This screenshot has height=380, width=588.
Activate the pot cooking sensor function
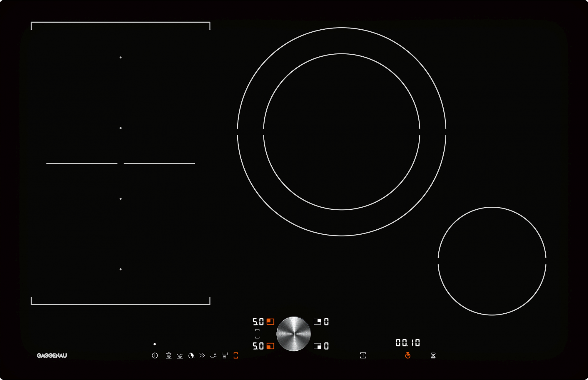point(169,356)
